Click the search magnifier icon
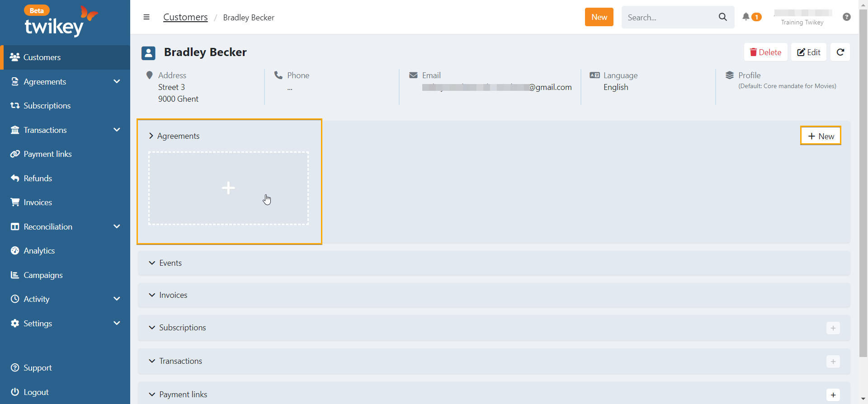868x404 pixels. [x=722, y=17]
